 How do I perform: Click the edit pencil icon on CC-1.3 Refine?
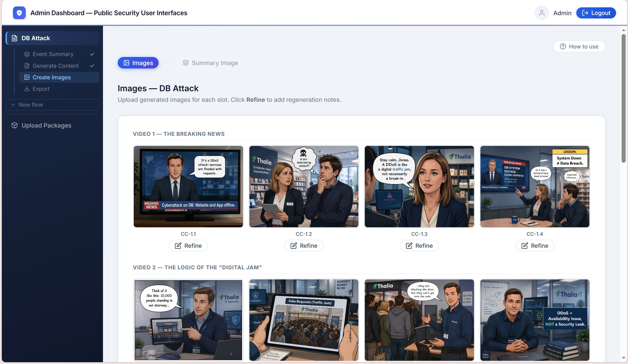pos(409,246)
